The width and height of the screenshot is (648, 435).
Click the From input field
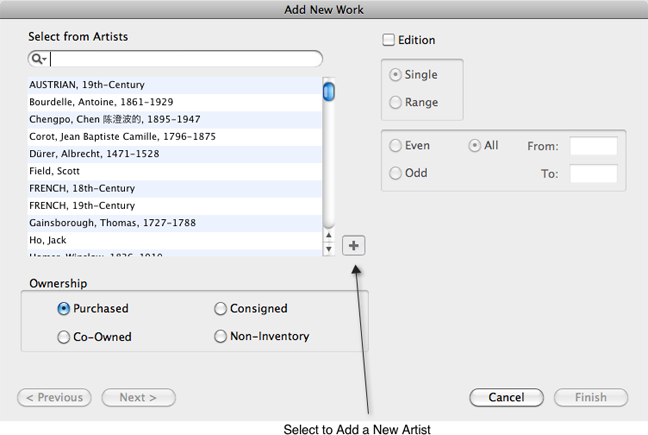pyautogui.click(x=593, y=147)
